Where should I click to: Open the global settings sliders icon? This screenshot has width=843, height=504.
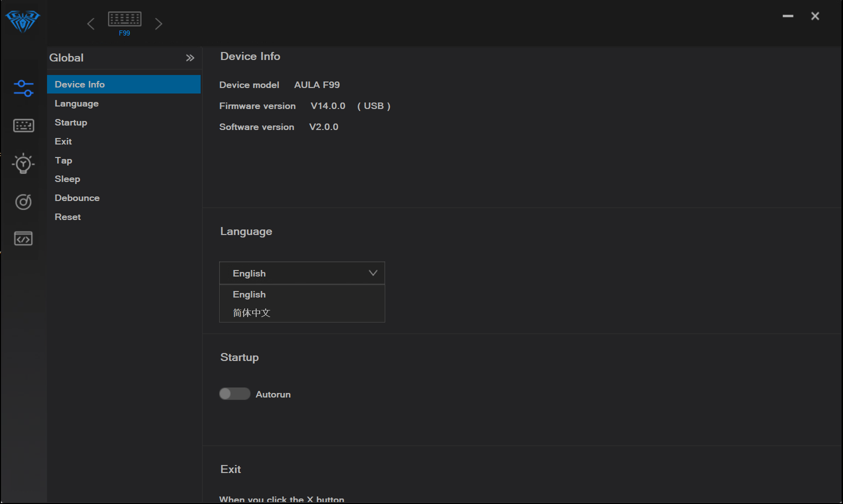24,88
